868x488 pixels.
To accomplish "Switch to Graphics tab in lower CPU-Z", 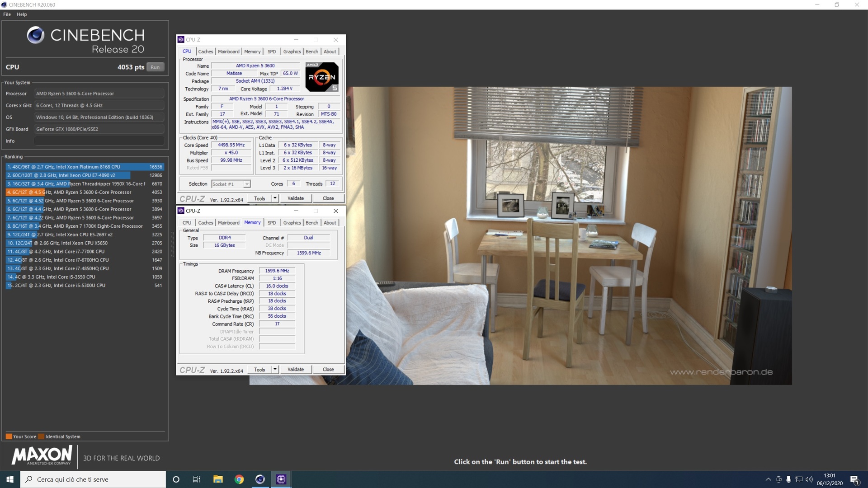I will [x=292, y=223].
